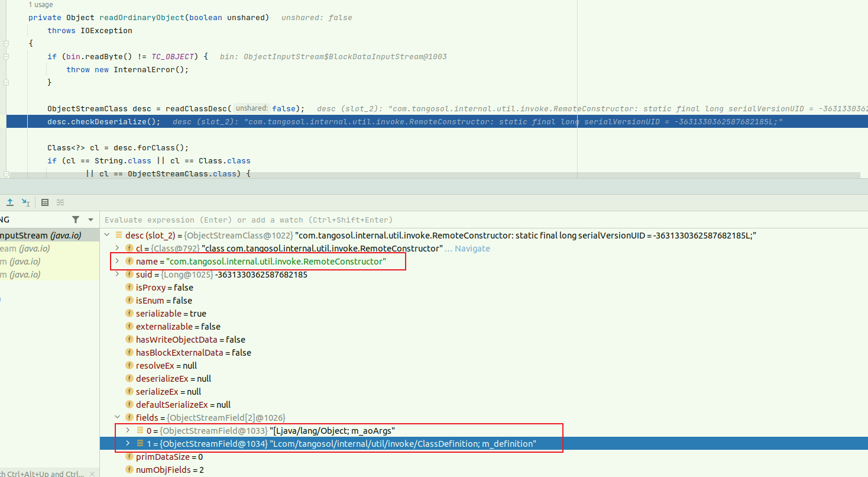Image resolution: width=868 pixels, height=477 pixels.
Task: Collapse the desc (slot_2) variable node
Action: (106, 236)
